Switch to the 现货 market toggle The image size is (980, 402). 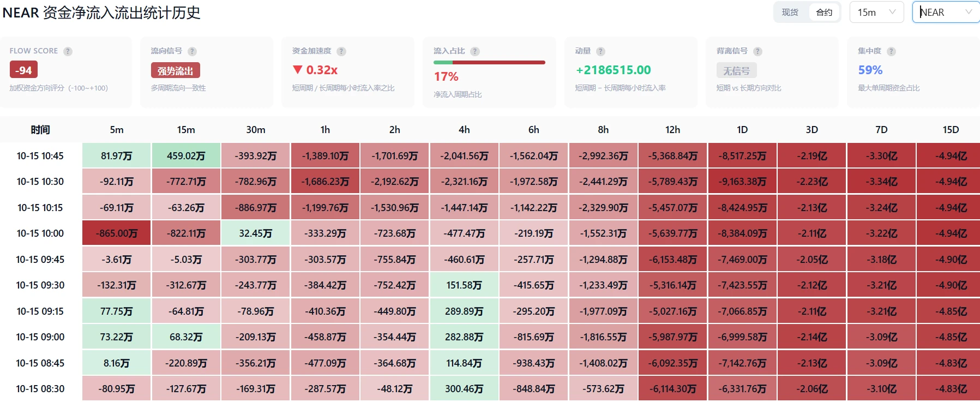pos(790,12)
